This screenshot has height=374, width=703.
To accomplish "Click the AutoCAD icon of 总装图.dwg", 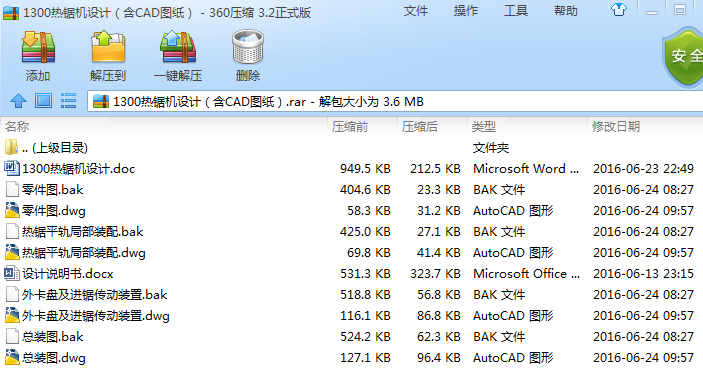I will point(12,357).
